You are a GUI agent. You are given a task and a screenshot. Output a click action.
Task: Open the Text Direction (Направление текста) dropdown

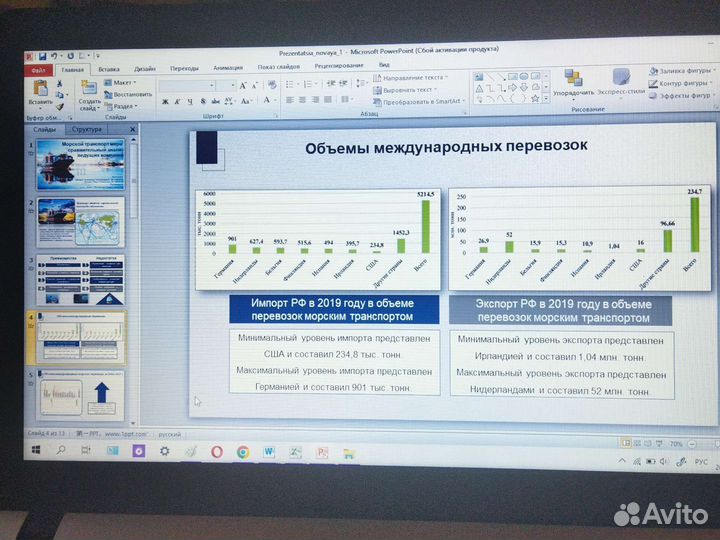410,78
